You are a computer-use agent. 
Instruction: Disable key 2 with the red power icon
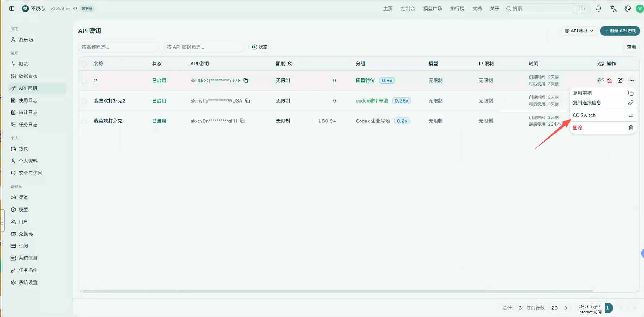tap(609, 81)
